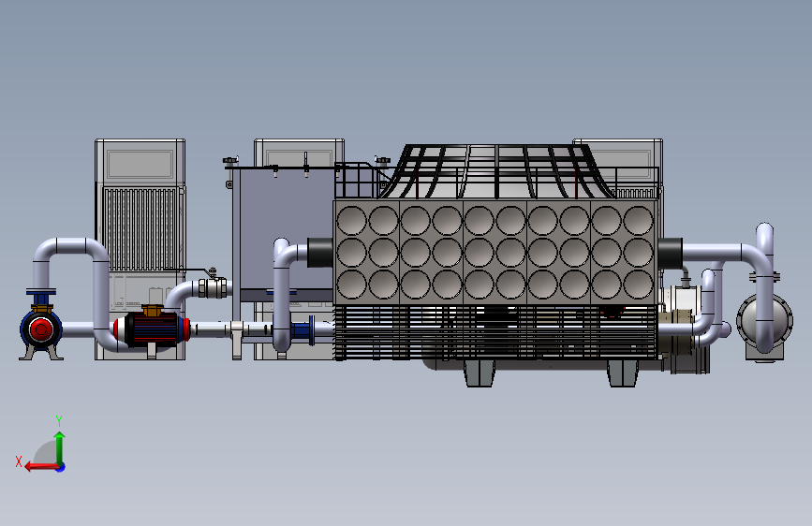Select the curved black fan guard grille
This screenshot has width=812, height=526.
497,171
